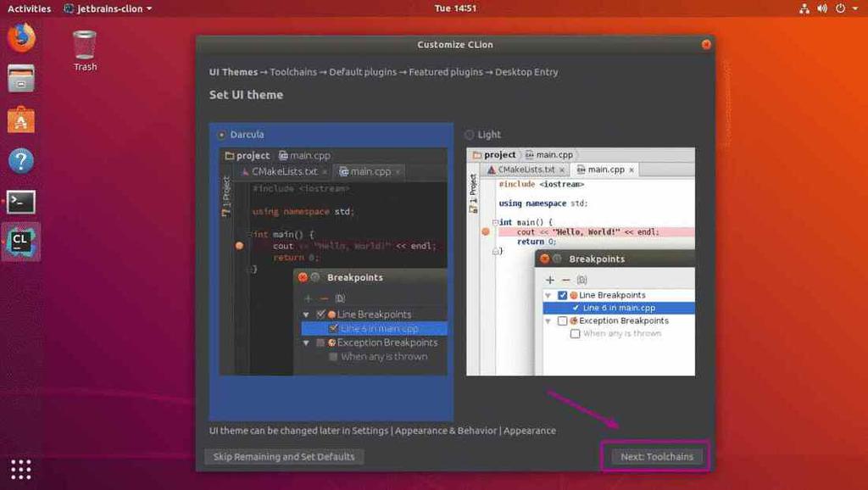Image resolution: width=868 pixels, height=490 pixels.
Task: Click the breakpoint dot in Darcula preview gutter
Action: pyautogui.click(x=239, y=245)
